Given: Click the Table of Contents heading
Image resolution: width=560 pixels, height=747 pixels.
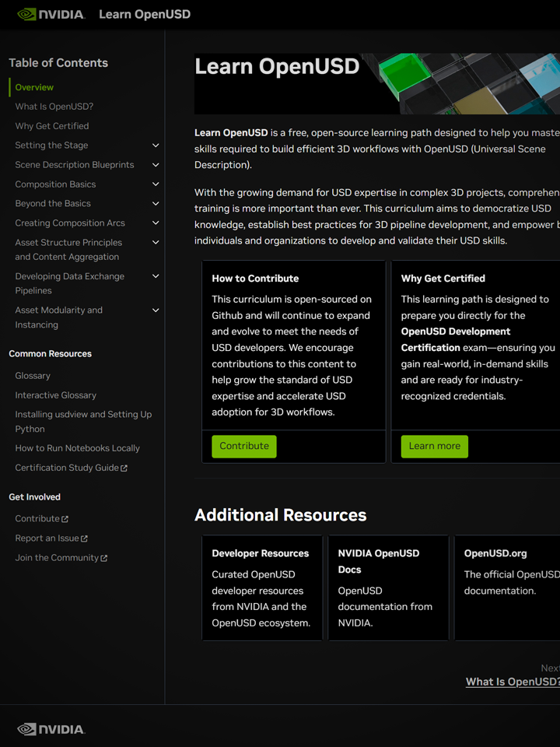Looking at the screenshot, I should click(x=58, y=63).
